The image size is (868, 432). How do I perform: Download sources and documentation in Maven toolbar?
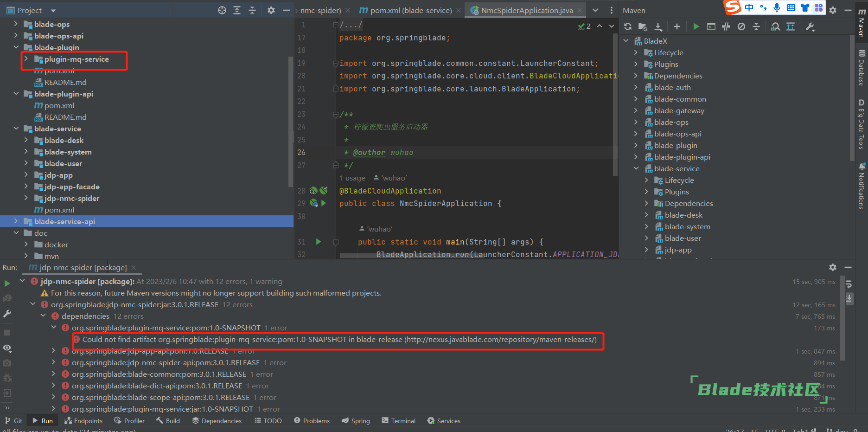pos(658,26)
